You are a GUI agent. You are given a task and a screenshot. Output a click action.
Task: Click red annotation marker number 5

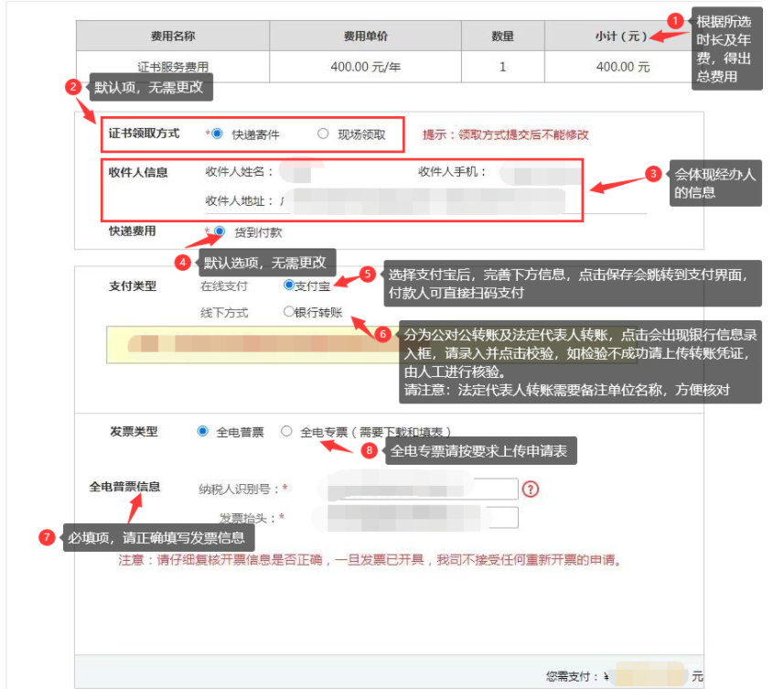pyautogui.click(x=367, y=274)
